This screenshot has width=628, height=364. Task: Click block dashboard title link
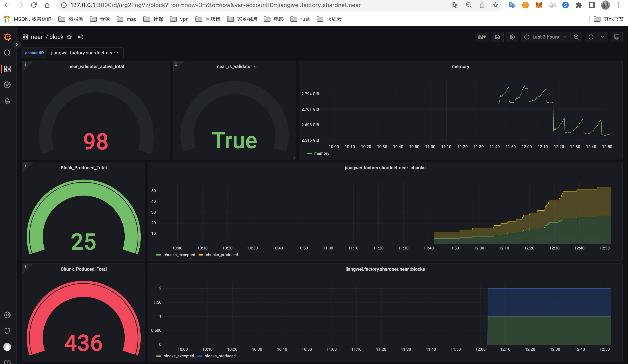(56, 37)
